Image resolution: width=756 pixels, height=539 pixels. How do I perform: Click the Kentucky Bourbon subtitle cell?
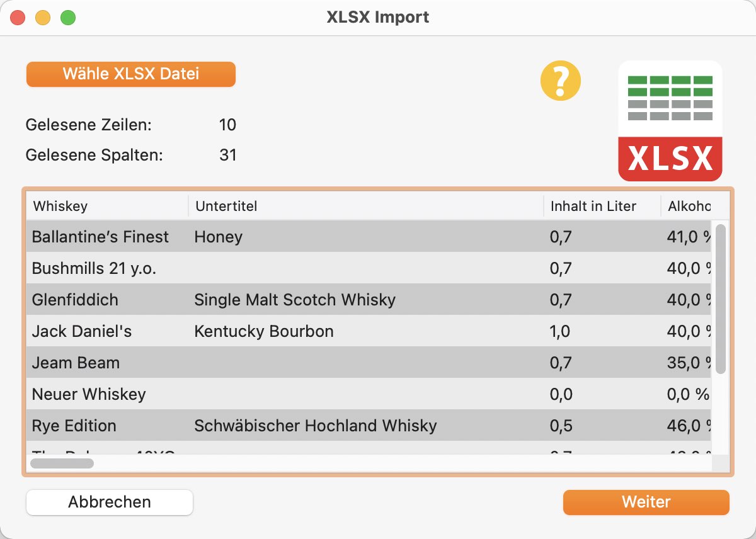tap(264, 331)
